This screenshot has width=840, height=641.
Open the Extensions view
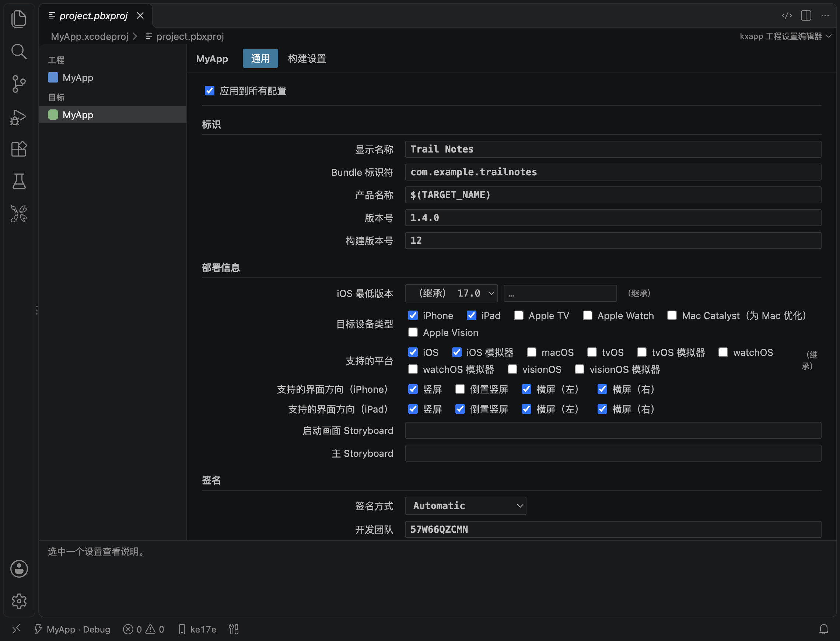click(x=19, y=149)
